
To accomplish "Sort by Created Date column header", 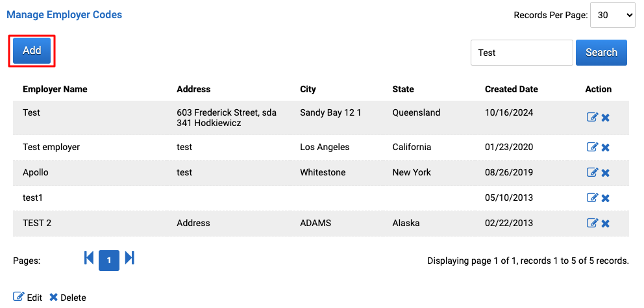I will click(512, 89).
